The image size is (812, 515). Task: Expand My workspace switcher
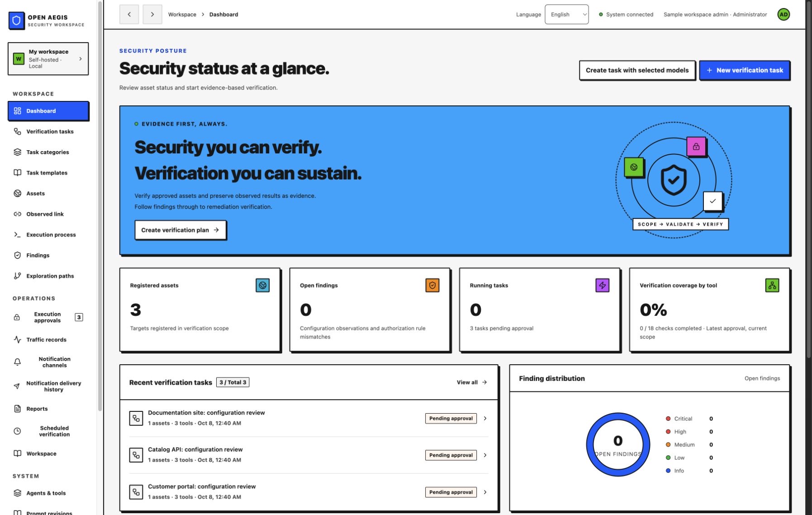point(48,59)
